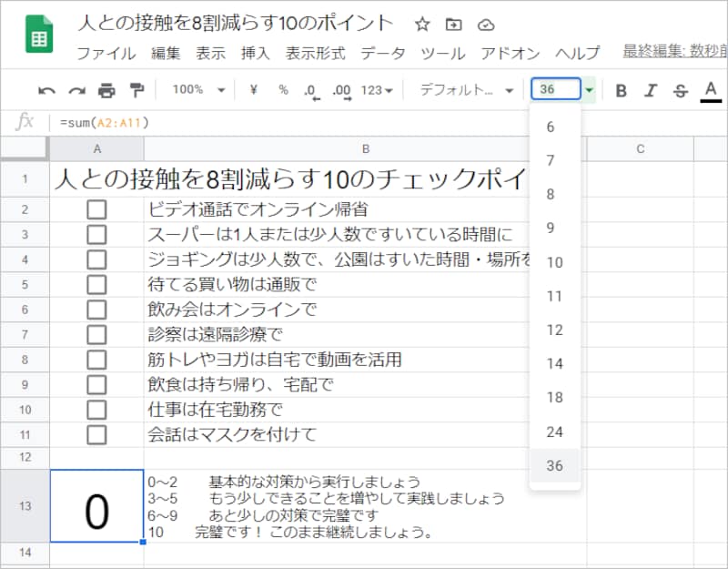Open the 123 number format dropdown

[377, 90]
